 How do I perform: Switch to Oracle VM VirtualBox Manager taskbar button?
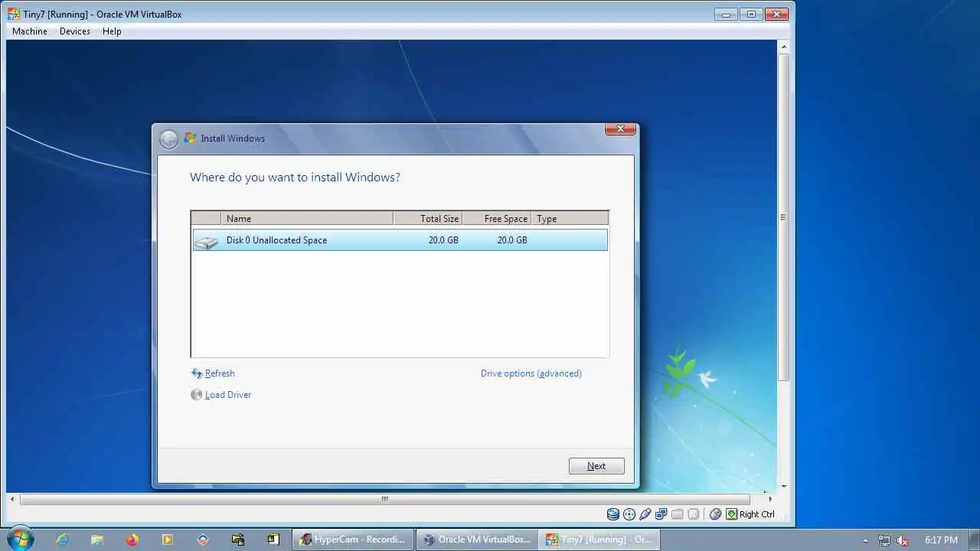477,540
